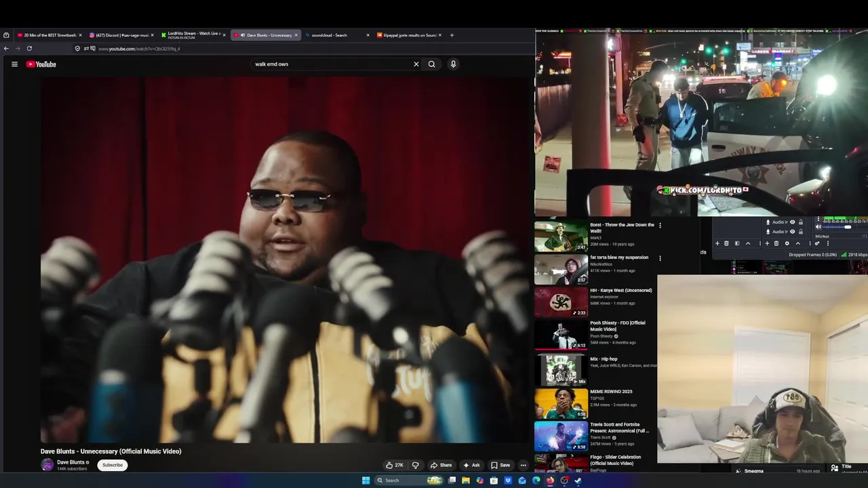Image resolution: width=868 pixels, height=488 pixels.
Task: Reload the current browser page
Action: [x=29, y=49]
